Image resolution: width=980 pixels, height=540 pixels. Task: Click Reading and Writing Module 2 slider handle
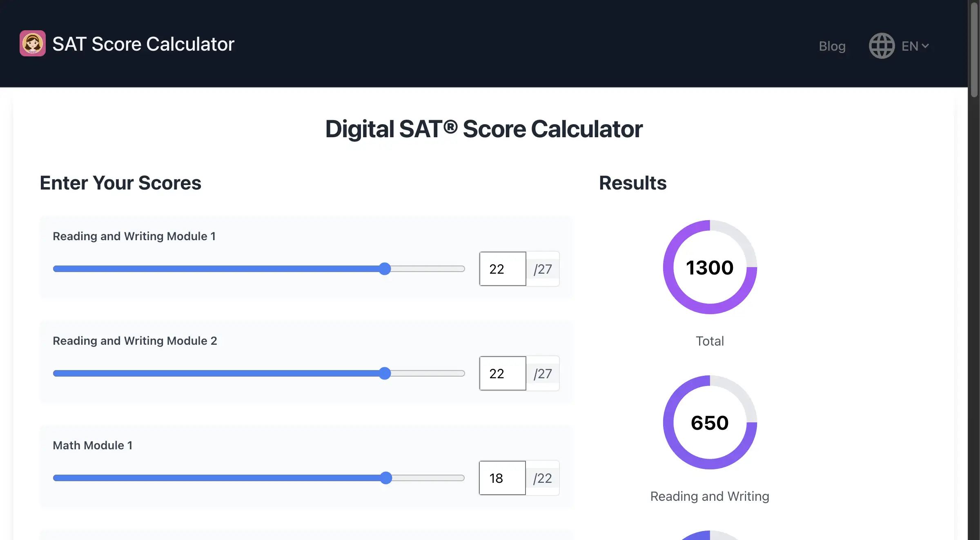pos(385,373)
